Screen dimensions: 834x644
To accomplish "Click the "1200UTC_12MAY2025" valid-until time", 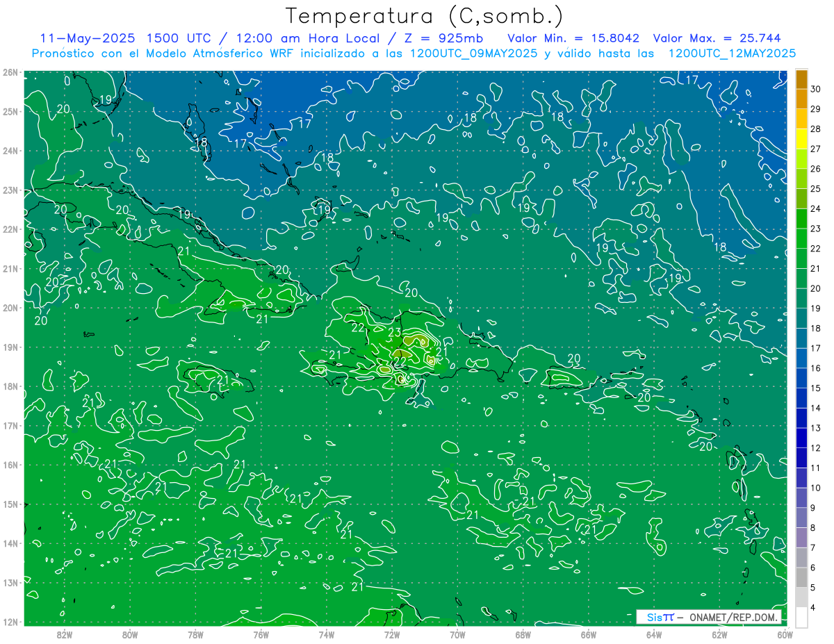I will [732, 53].
